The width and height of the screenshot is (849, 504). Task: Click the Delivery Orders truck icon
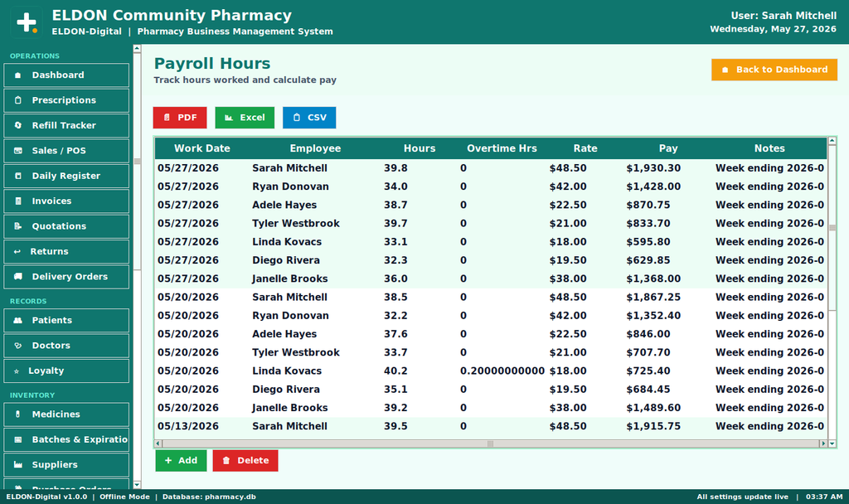pyautogui.click(x=18, y=277)
